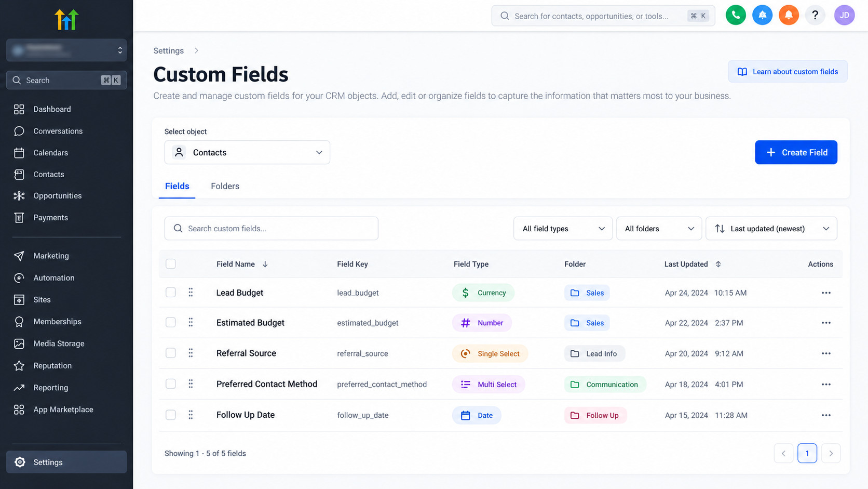Open actions menu for Preferred Contact Method
The image size is (868, 489).
[826, 385]
